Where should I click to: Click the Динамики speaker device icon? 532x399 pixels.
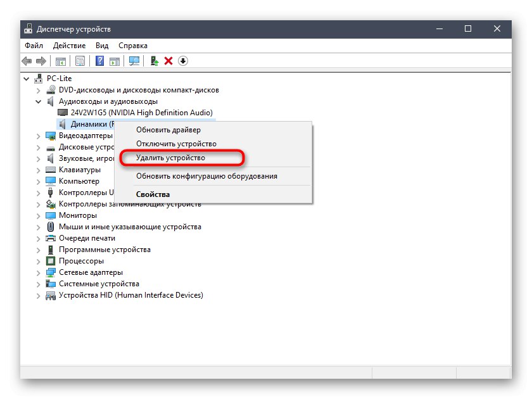click(x=63, y=124)
